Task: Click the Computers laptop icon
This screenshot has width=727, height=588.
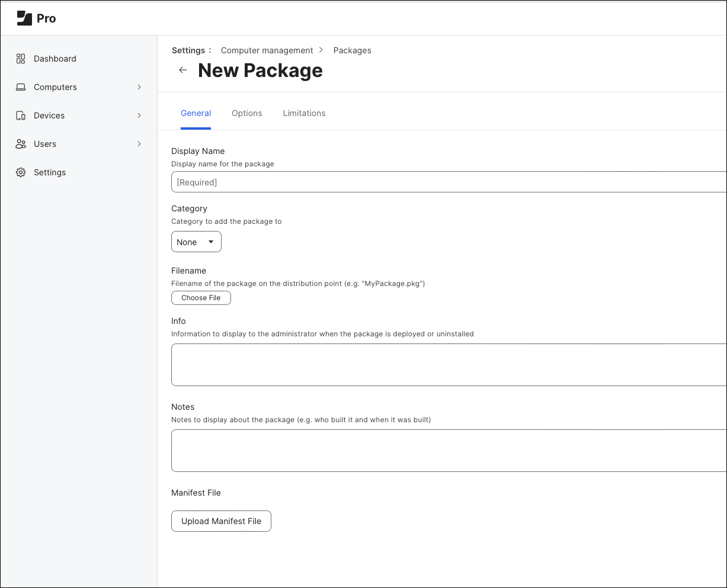Action: tap(21, 87)
